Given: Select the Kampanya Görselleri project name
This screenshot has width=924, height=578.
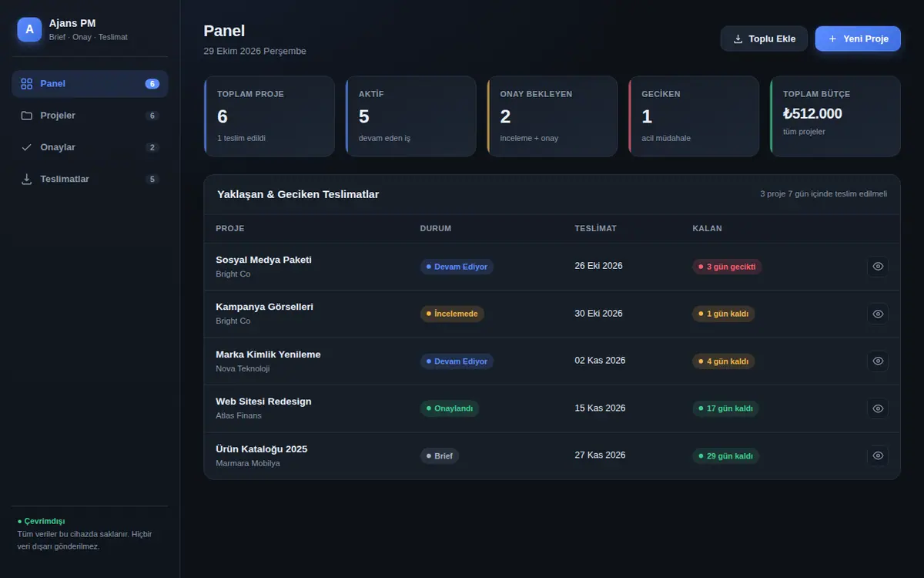Looking at the screenshot, I should point(264,307).
